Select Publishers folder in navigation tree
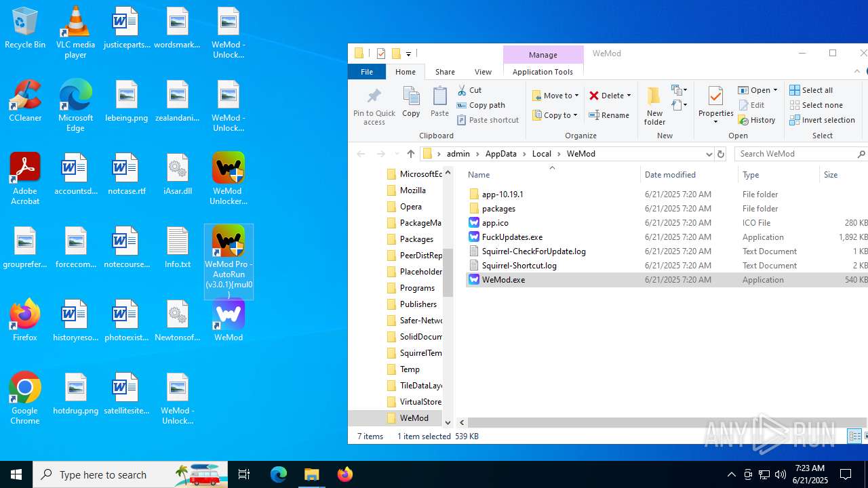This screenshot has height=488, width=868. 418,304
